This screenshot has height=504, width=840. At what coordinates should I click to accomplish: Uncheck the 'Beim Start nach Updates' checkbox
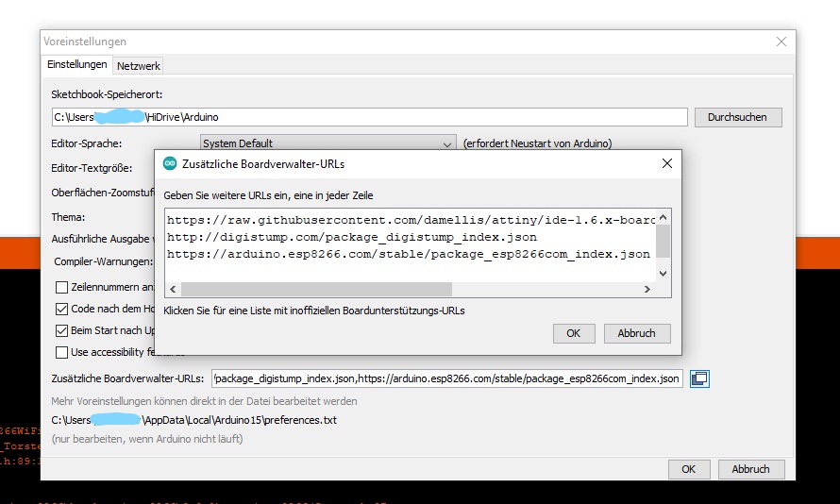pos(61,330)
